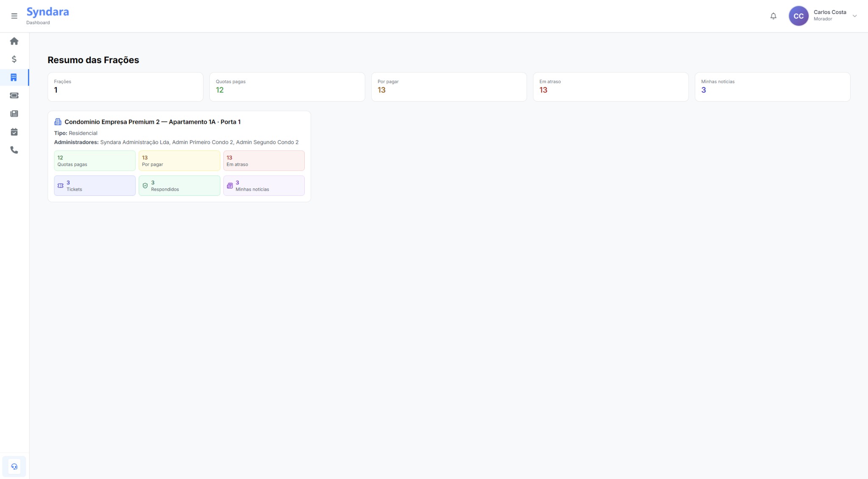868x479 pixels.
Task: Click the Tickets tile in apartment card
Action: tap(95, 186)
